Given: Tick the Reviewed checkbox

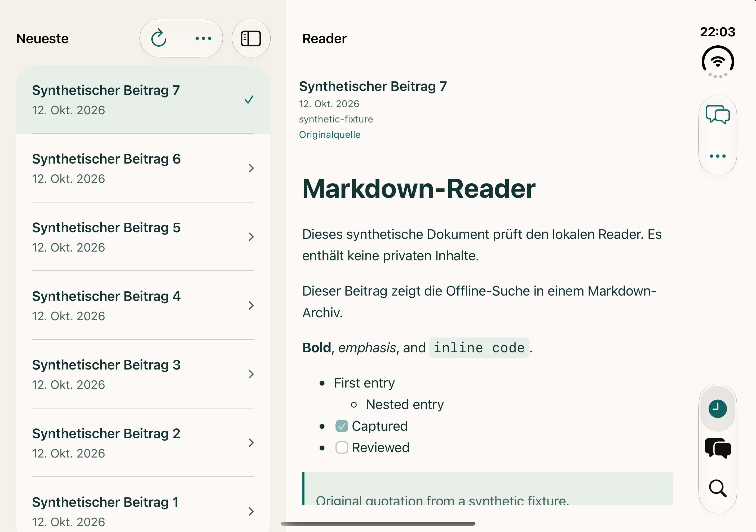Looking at the screenshot, I should pos(342,447).
